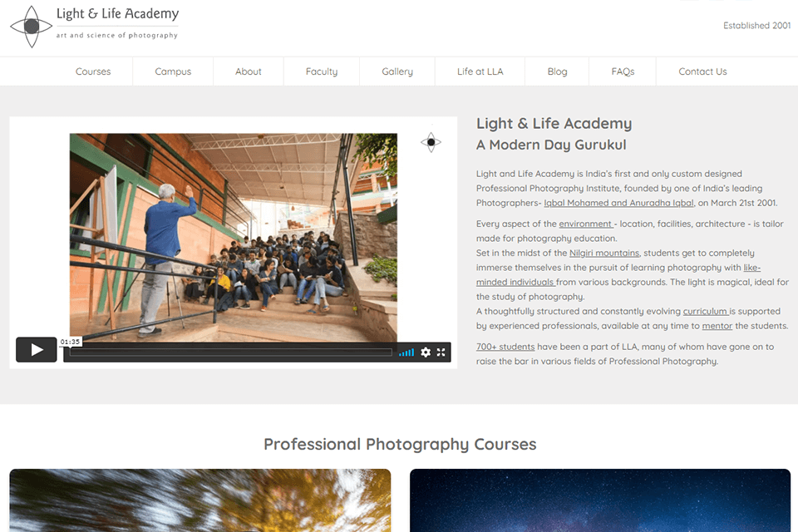The width and height of the screenshot is (798, 532).
Task: Select Life at LLA from navigation
Action: click(480, 71)
